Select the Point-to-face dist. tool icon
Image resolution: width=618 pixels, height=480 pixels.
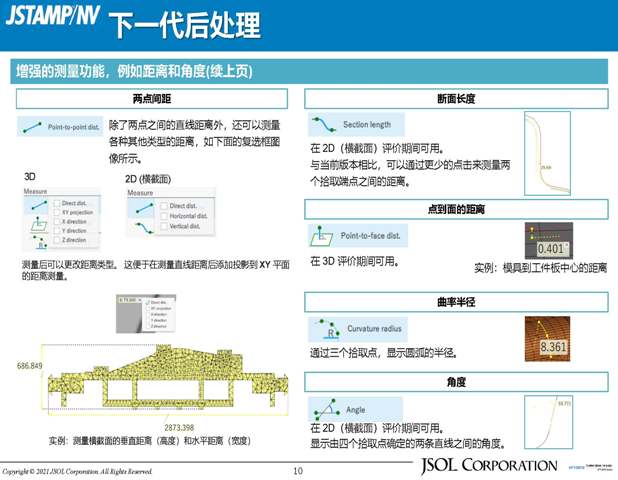[x=323, y=236]
